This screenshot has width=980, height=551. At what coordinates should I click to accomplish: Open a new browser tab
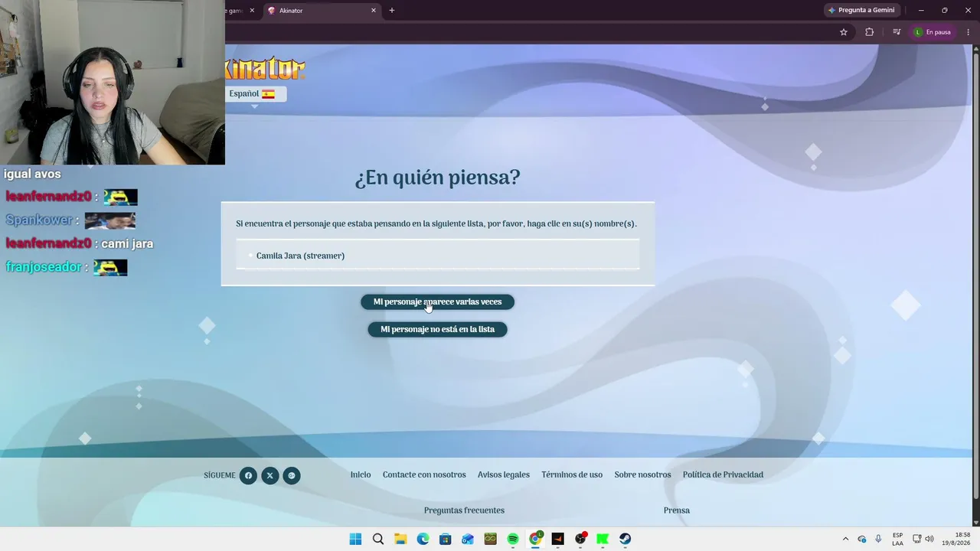point(392,11)
